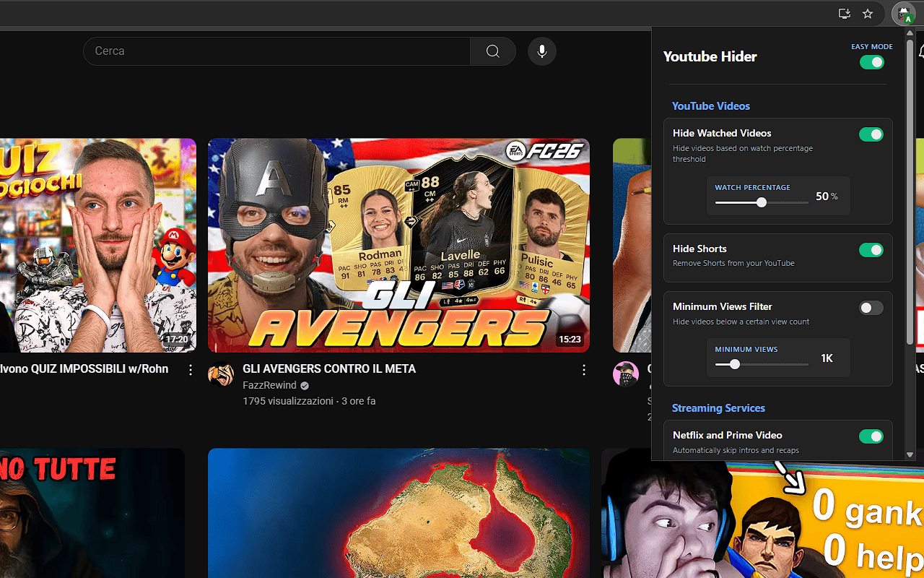Screen dimensions: 924x578
Task: Enable the Minimum Views Filter toggle
Action: pos(871,307)
